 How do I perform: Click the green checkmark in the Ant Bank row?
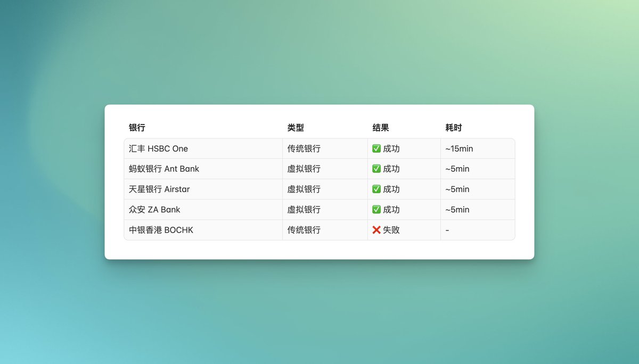tap(376, 169)
